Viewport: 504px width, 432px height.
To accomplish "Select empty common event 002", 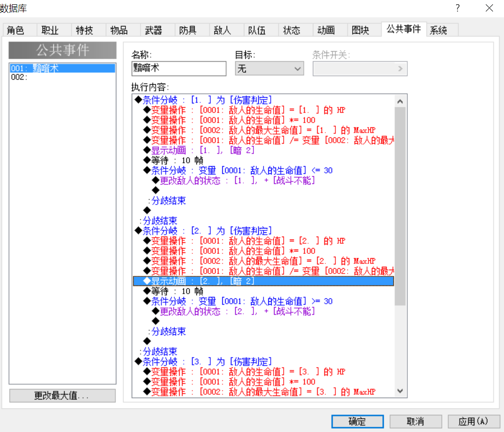I will pyautogui.click(x=62, y=77).
